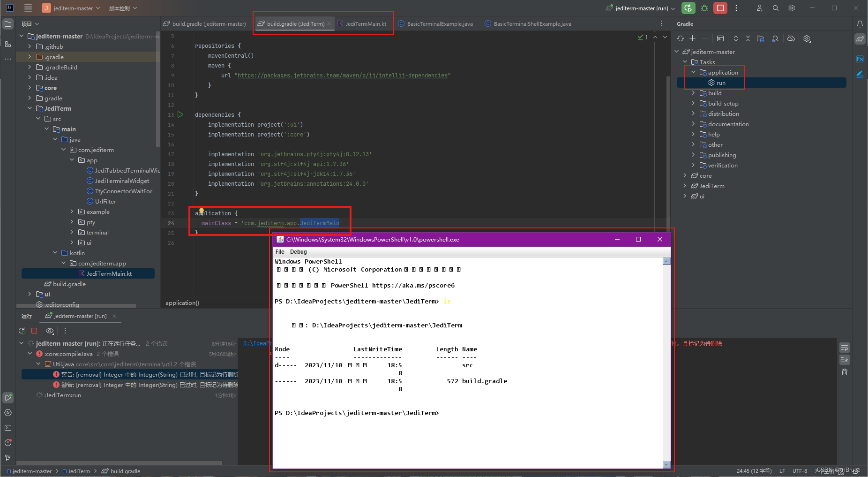868x477 pixels.
Task: Click the inspection checkmark widget in editor
Action: coord(643,37)
